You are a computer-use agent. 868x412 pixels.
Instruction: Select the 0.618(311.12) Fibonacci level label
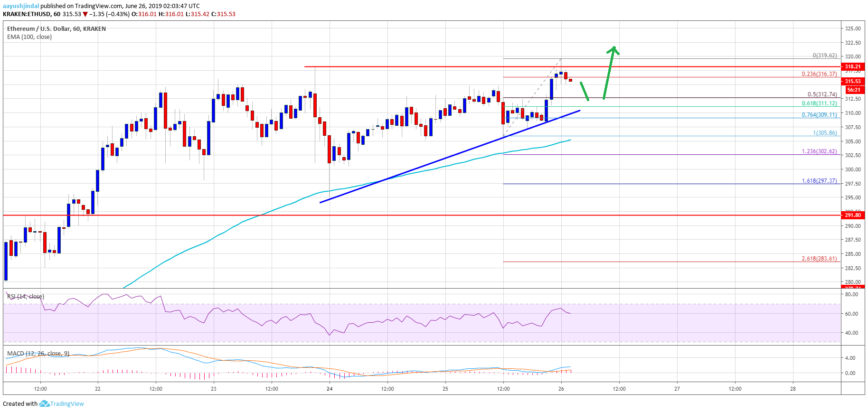[819, 103]
